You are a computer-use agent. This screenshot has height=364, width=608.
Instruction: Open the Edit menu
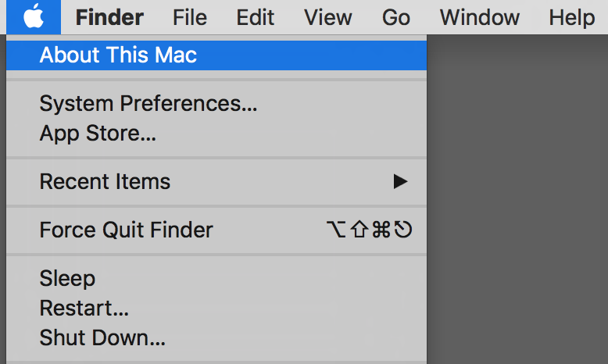point(255,17)
